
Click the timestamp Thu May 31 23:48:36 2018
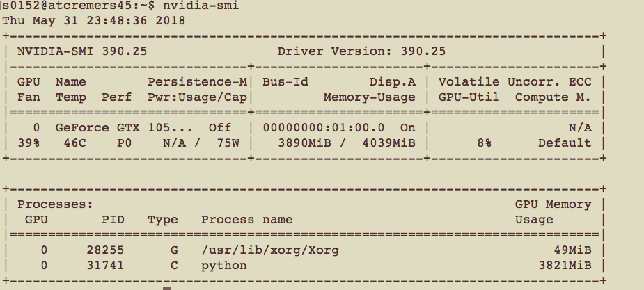[94, 20]
